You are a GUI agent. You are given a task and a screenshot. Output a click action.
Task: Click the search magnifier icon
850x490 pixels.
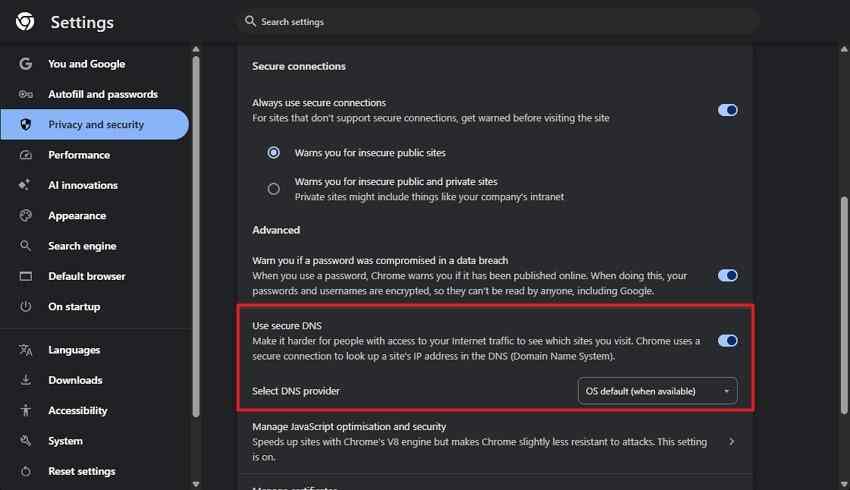coord(250,22)
